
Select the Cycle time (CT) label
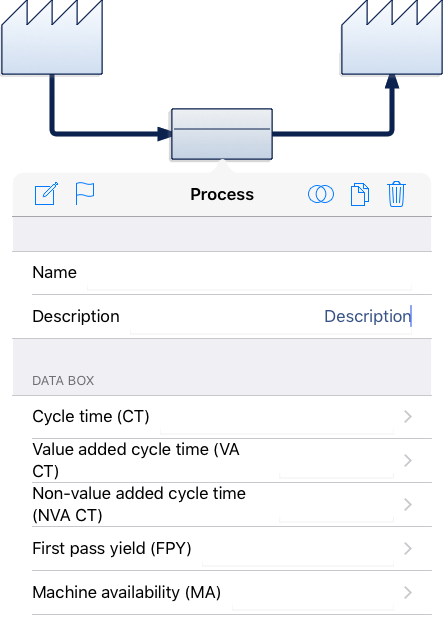point(91,417)
